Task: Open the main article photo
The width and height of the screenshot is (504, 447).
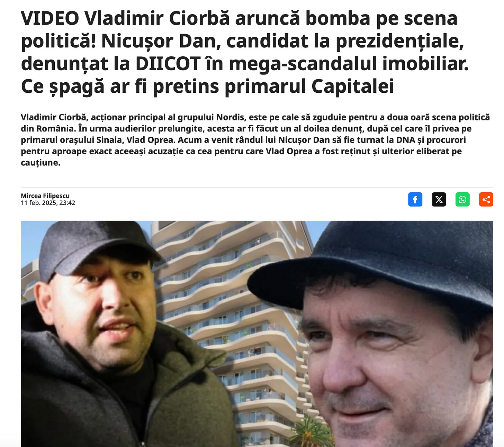Action: [x=257, y=334]
